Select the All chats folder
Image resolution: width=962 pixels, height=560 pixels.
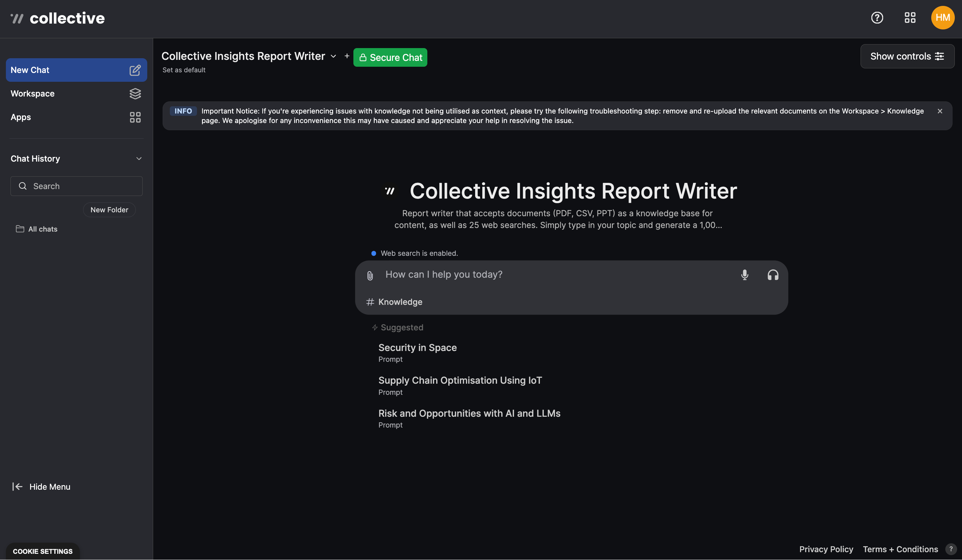(37, 229)
